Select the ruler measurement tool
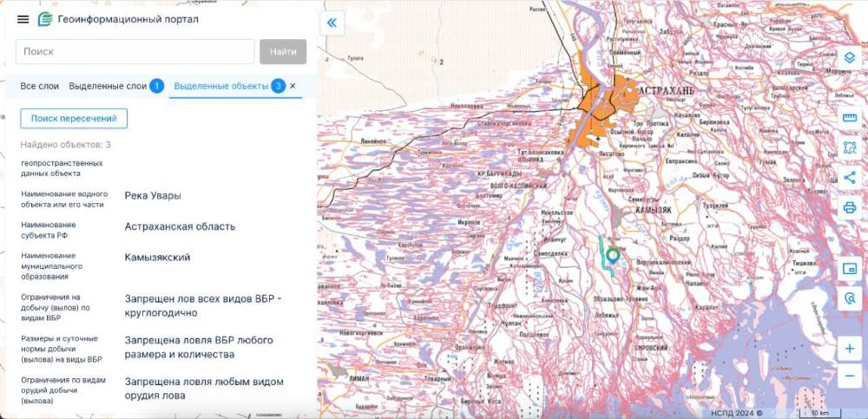The width and height of the screenshot is (868, 419). pyautogui.click(x=849, y=118)
